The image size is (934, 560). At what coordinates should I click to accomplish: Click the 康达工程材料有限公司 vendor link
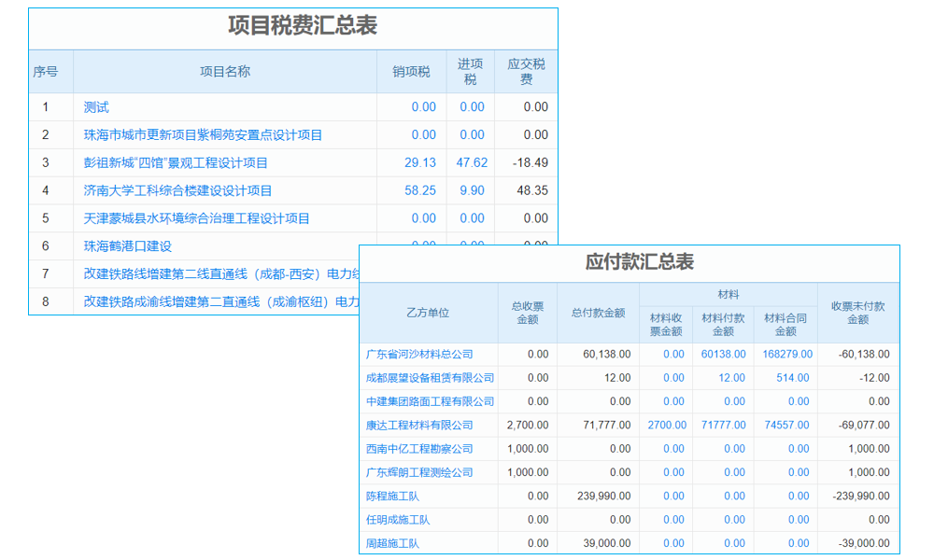click(x=420, y=425)
